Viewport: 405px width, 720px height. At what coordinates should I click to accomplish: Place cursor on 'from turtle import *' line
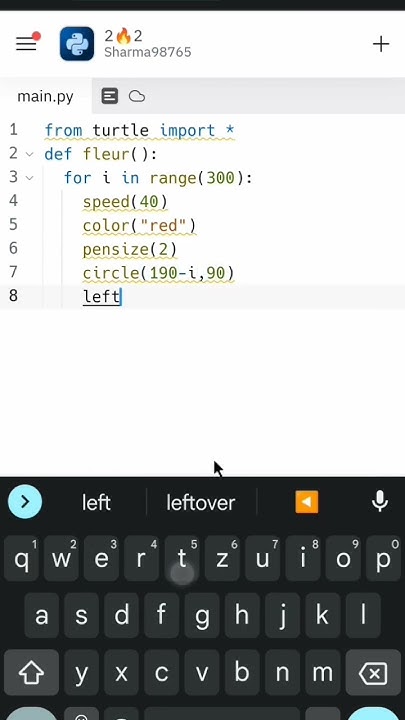(x=140, y=130)
